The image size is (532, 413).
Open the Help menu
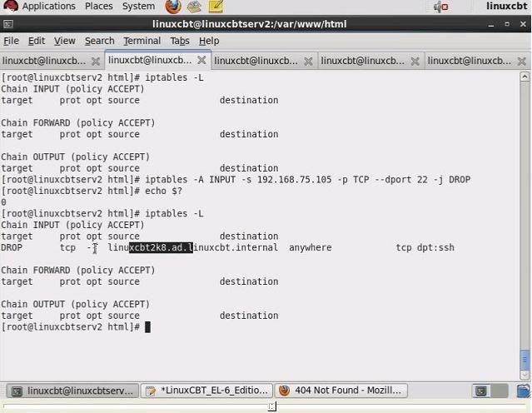(x=209, y=41)
